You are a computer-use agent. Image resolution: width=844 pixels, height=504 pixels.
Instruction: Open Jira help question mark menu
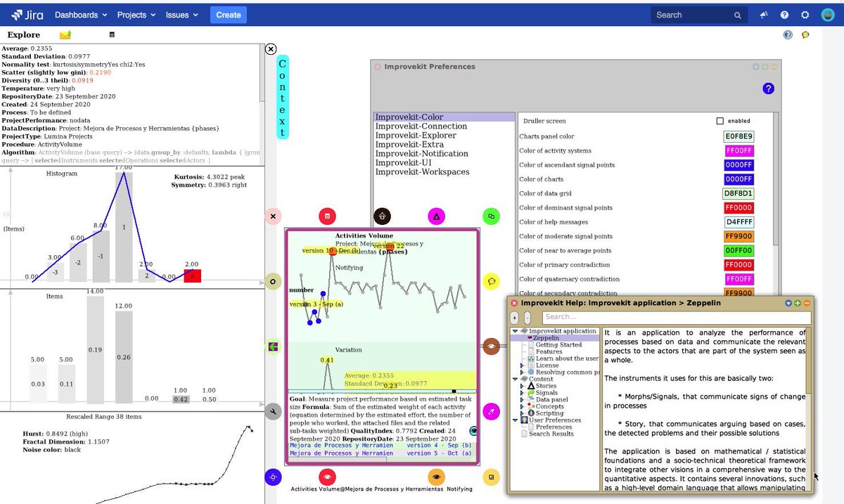pyautogui.click(x=784, y=15)
